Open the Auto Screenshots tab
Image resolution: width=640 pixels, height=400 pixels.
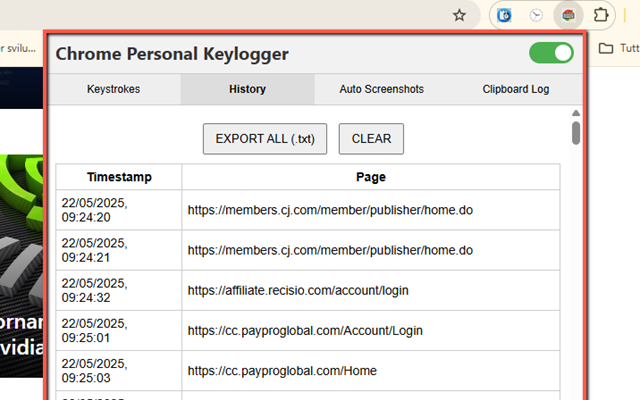pos(381,89)
